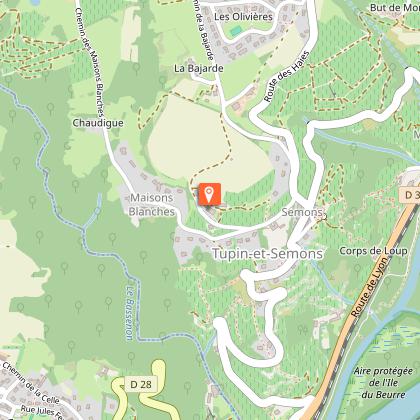Click the Tupin-et-Semons town label

pos(268,254)
